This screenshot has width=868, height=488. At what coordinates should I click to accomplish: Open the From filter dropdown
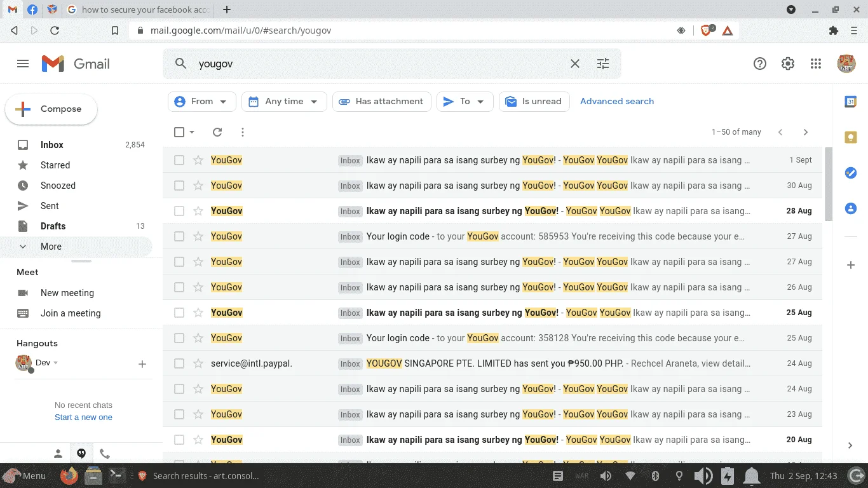coord(202,102)
